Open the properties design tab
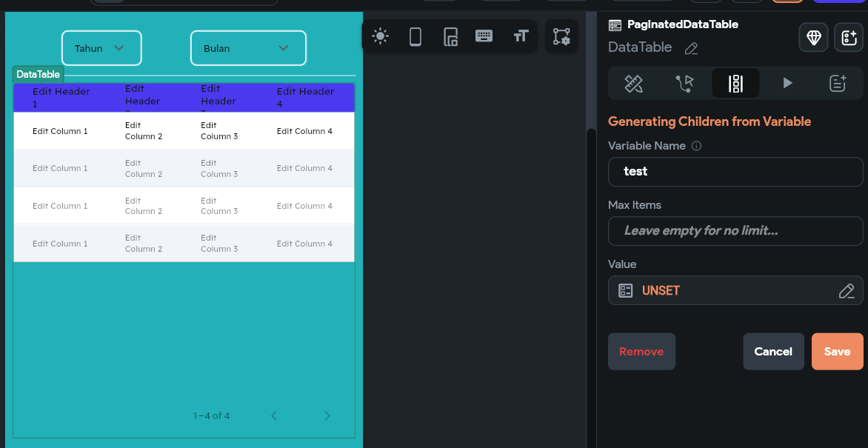 pos(633,83)
